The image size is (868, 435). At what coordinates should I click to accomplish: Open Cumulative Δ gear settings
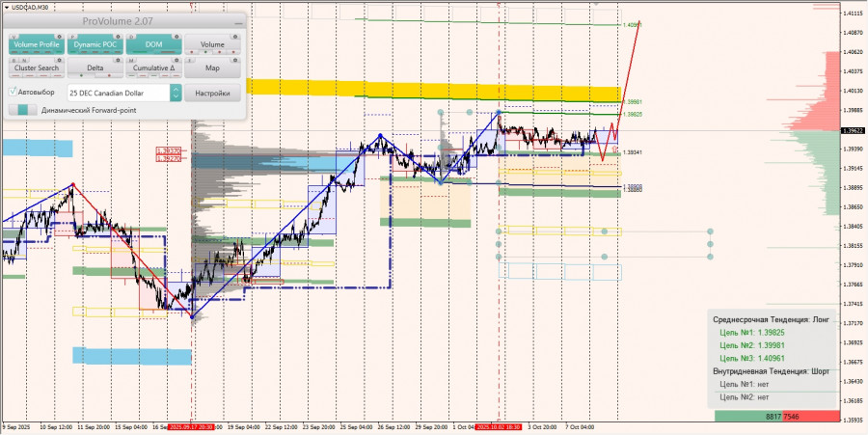tap(176, 60)
